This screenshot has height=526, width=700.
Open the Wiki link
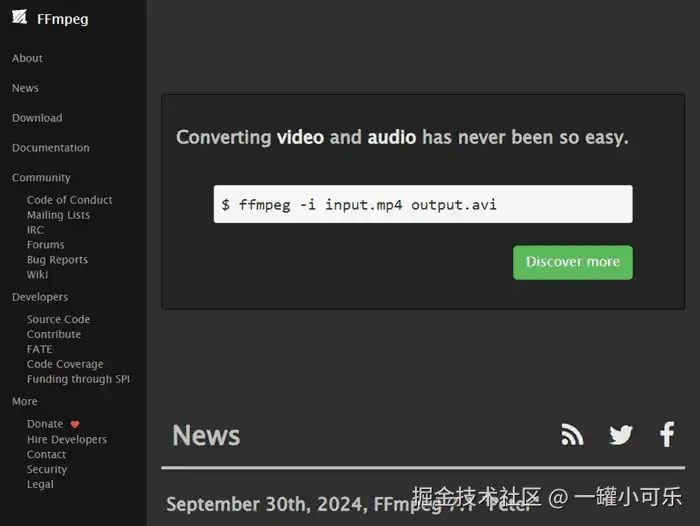click(37, 275)
